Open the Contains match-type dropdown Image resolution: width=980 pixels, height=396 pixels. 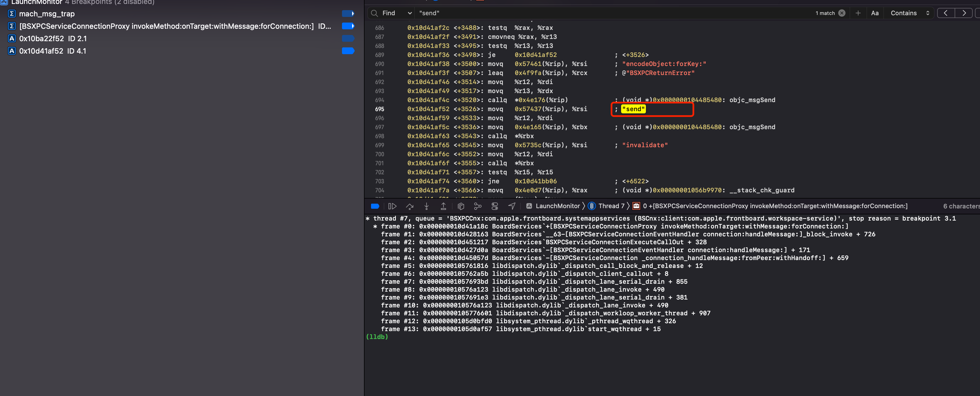click(910, 13)
